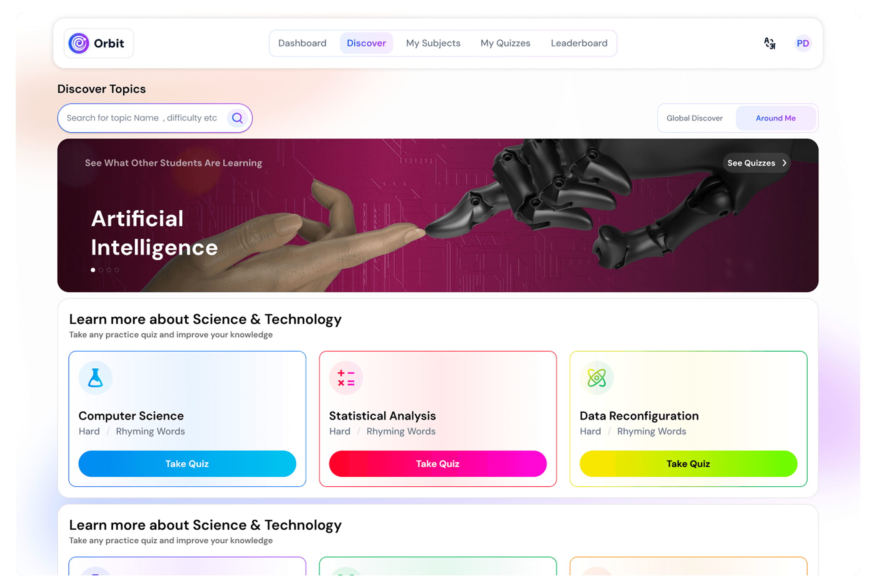Click the Computer Science flask icon

[95, 378]
